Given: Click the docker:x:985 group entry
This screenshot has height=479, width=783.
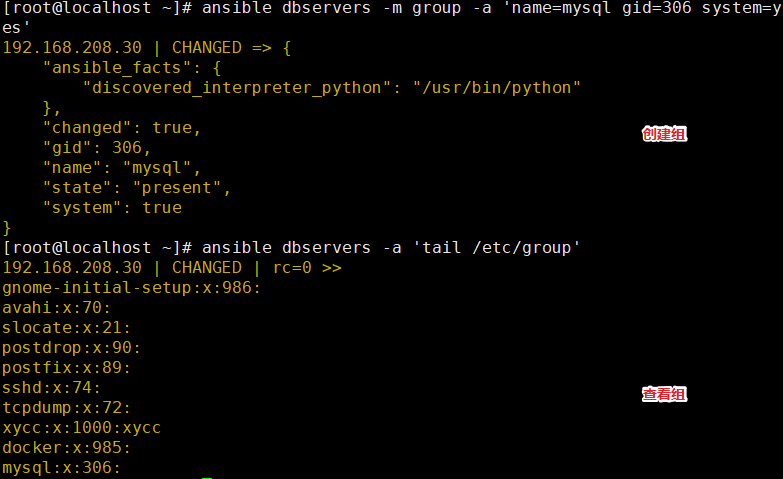Looking at the screenshot, I should (66, 448).
